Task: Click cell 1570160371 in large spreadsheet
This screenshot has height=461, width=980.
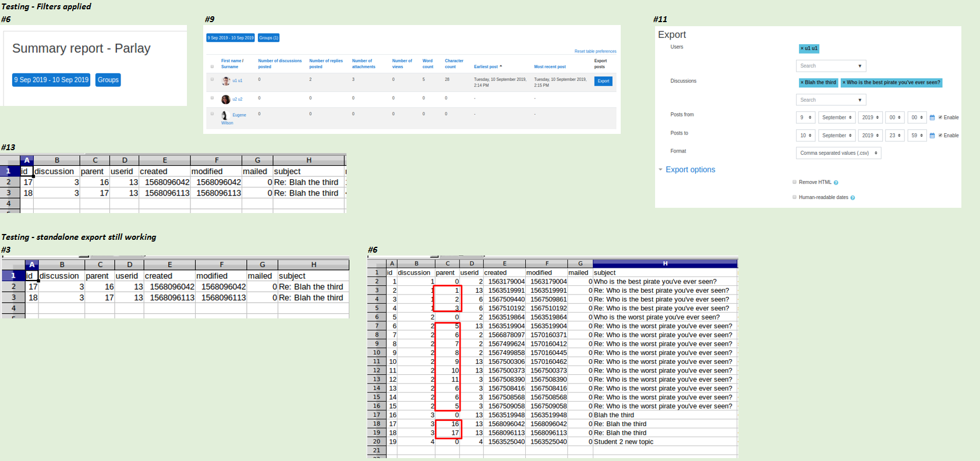Action: [x=547, y=335]
